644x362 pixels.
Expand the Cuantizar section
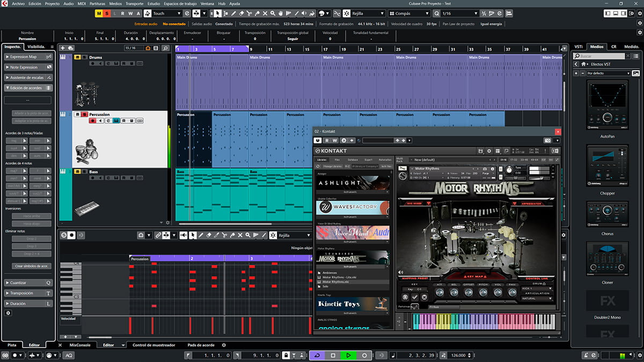coord(28,283)
